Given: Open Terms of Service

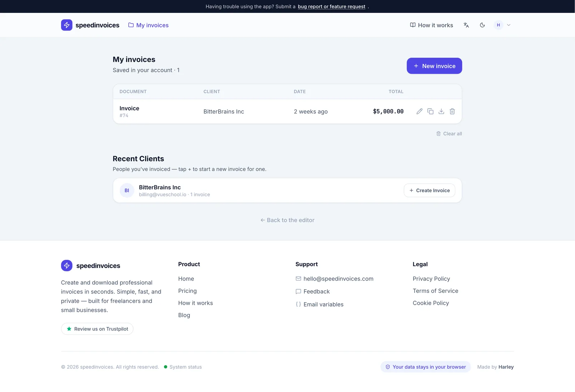Looking at the screenshot, I should tap(436, 291).
